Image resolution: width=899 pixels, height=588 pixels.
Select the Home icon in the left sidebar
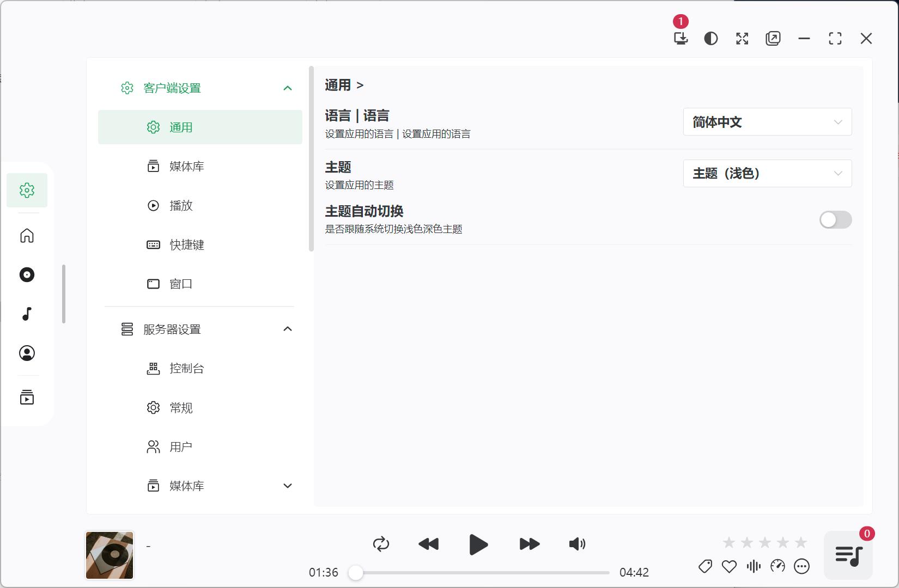tap(26, 236)
